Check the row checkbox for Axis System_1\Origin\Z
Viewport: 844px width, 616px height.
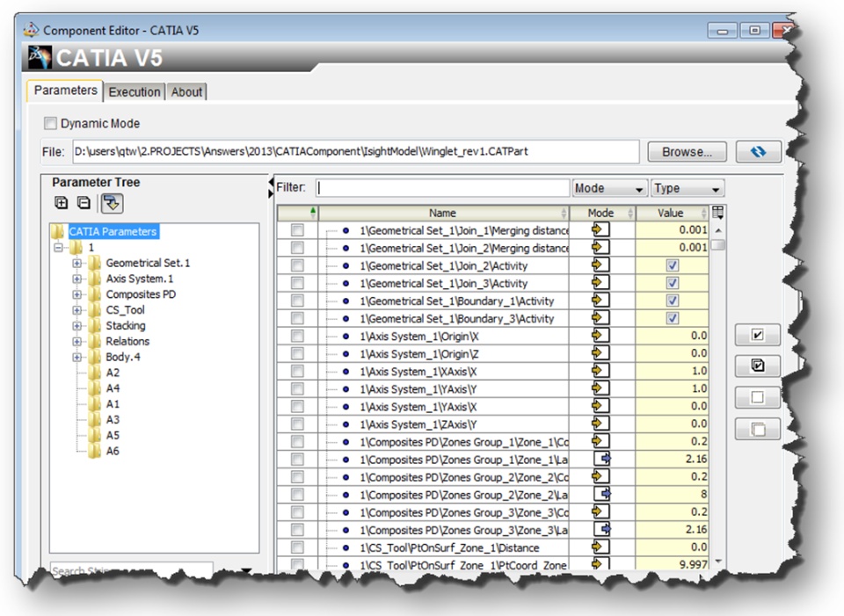click(297, 353)
